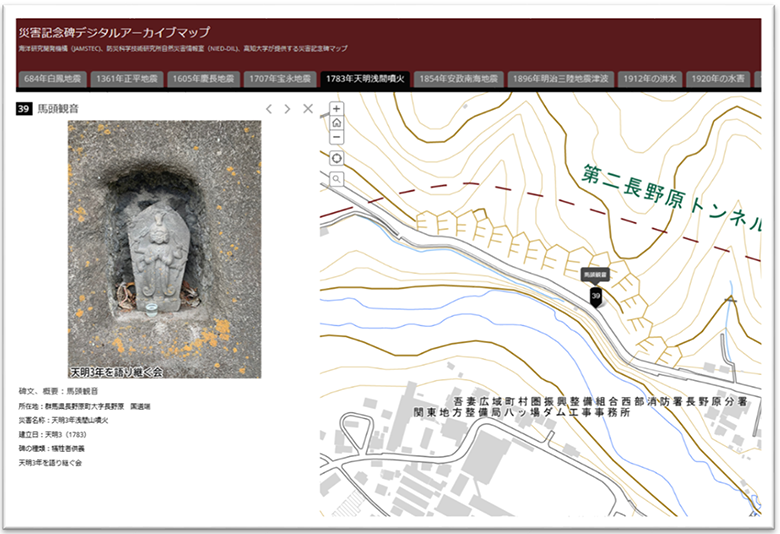This screenshot has height=534, width=780.
Task: Go to previous monument record
Action: point(268,109)
